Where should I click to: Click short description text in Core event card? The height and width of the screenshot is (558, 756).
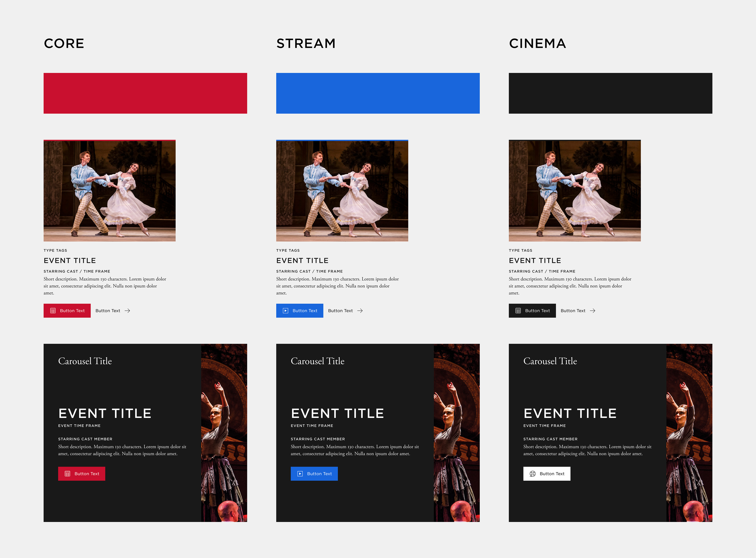coord(105,286)
